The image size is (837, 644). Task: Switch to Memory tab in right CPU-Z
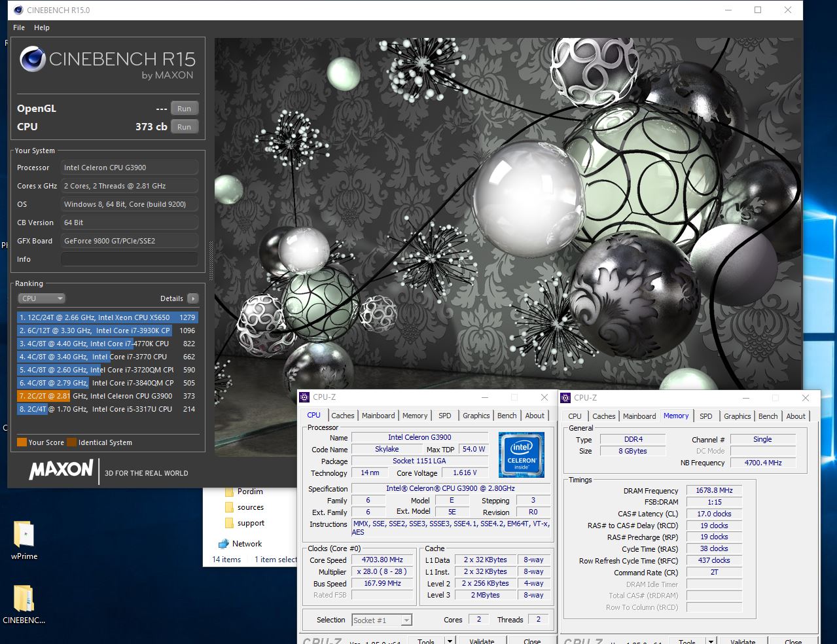point(676,416)
